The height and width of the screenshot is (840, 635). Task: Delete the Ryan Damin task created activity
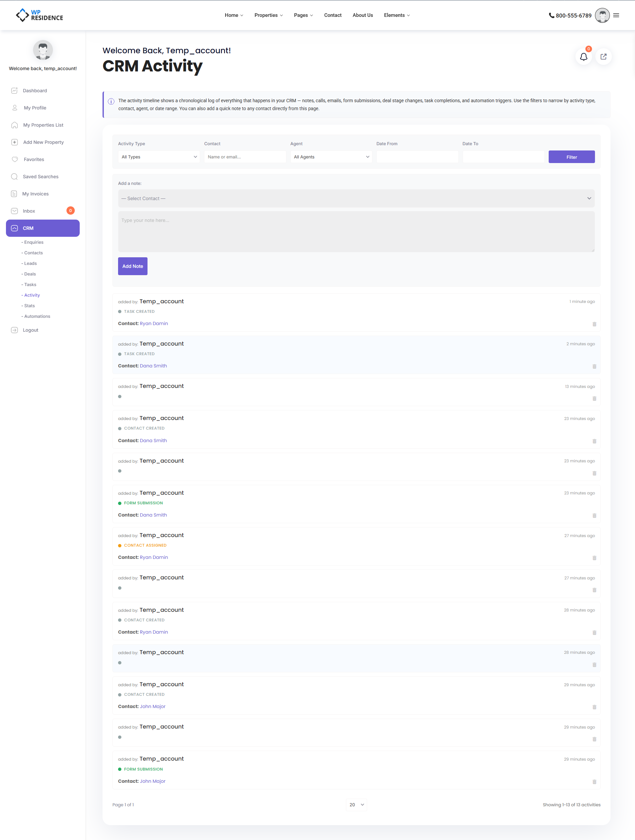pyautogui.click(x=594, y=324)
